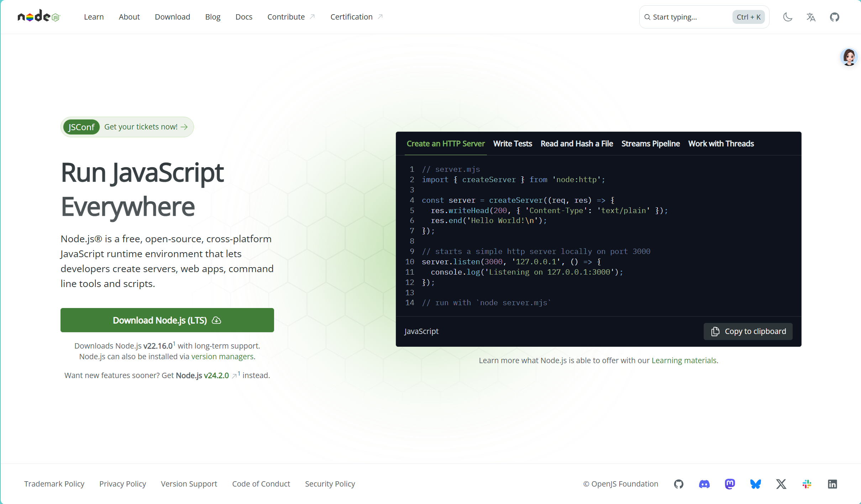Click the Node.js logo in header
Viewport: 861px width, 504px height.
click(x=39, y=16)
